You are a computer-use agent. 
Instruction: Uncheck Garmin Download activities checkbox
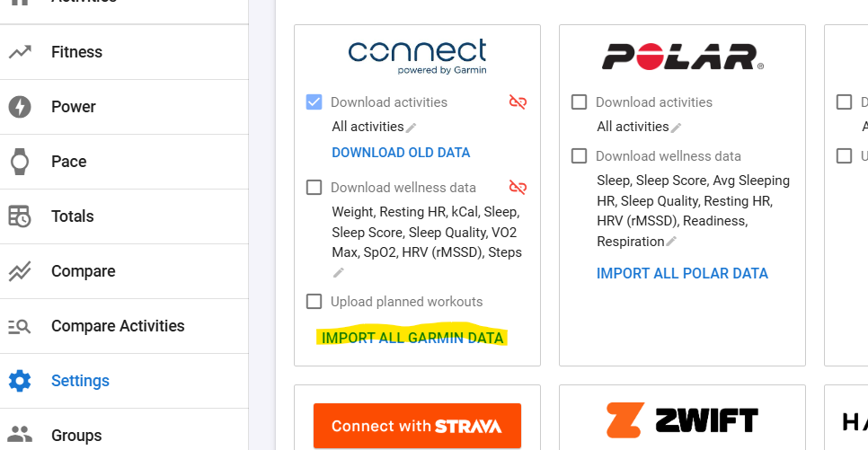(x=314, y=101)
